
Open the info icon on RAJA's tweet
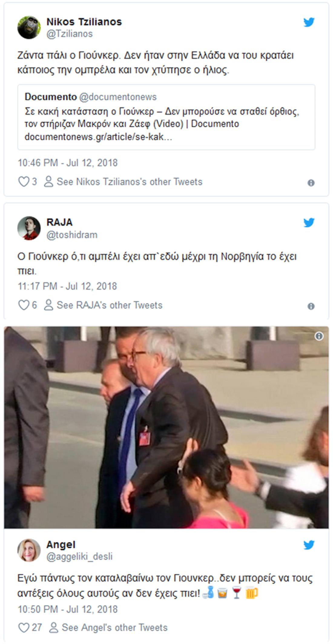311,306
